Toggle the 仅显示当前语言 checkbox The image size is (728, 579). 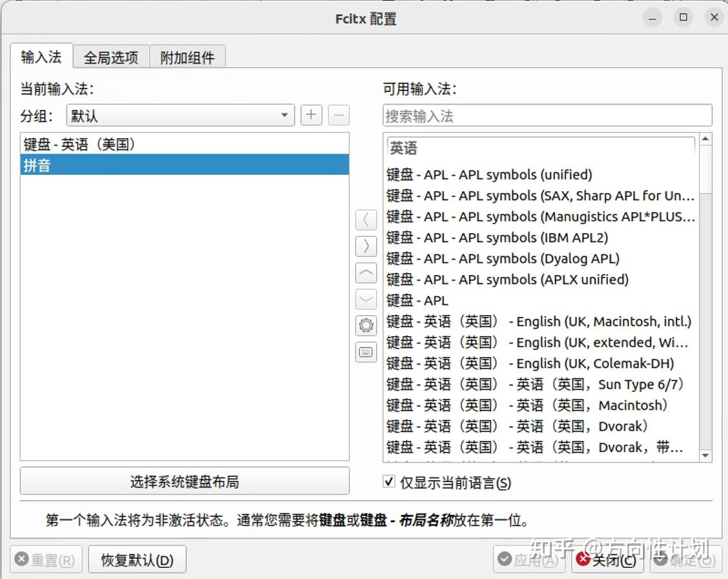(x=388, y=482)
